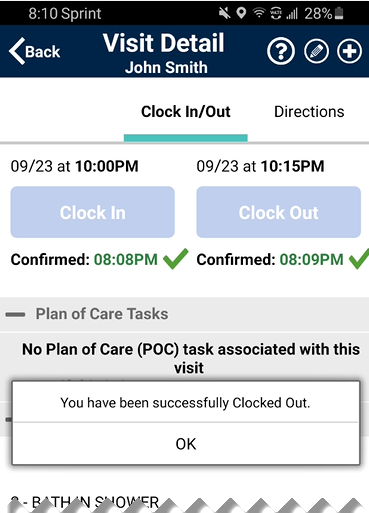Tap the John Smith patient name

[166, 68]
